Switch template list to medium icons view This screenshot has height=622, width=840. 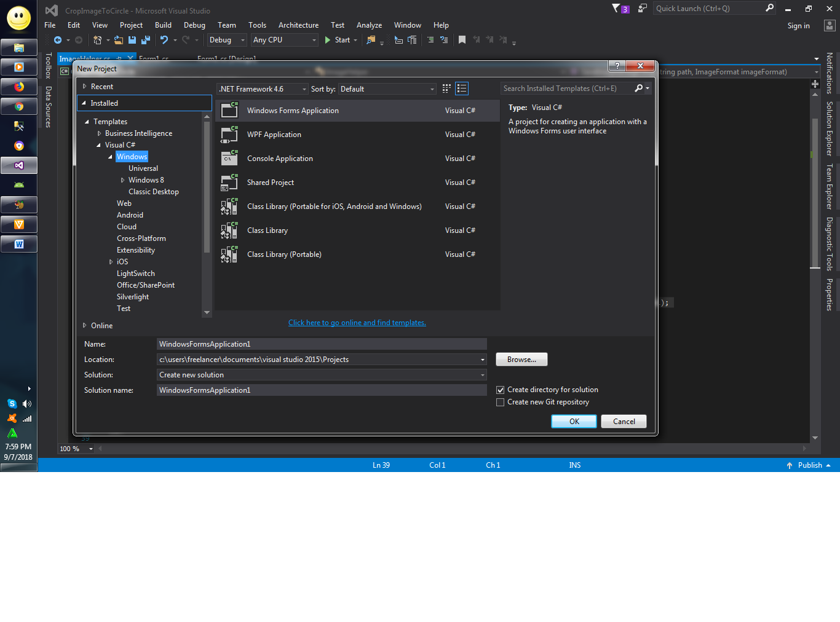click(462, 89)
